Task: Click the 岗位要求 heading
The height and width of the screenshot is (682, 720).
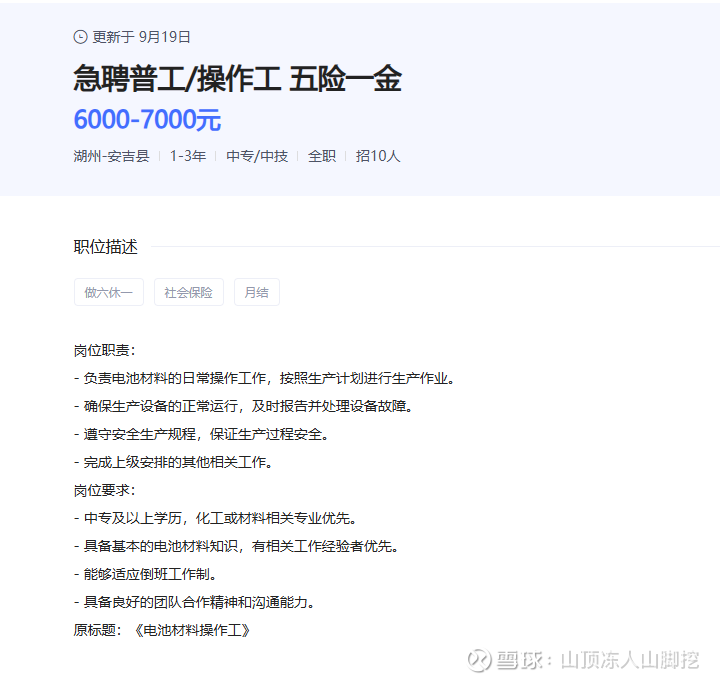Action: pyautogui.click(x=105, y=490)
